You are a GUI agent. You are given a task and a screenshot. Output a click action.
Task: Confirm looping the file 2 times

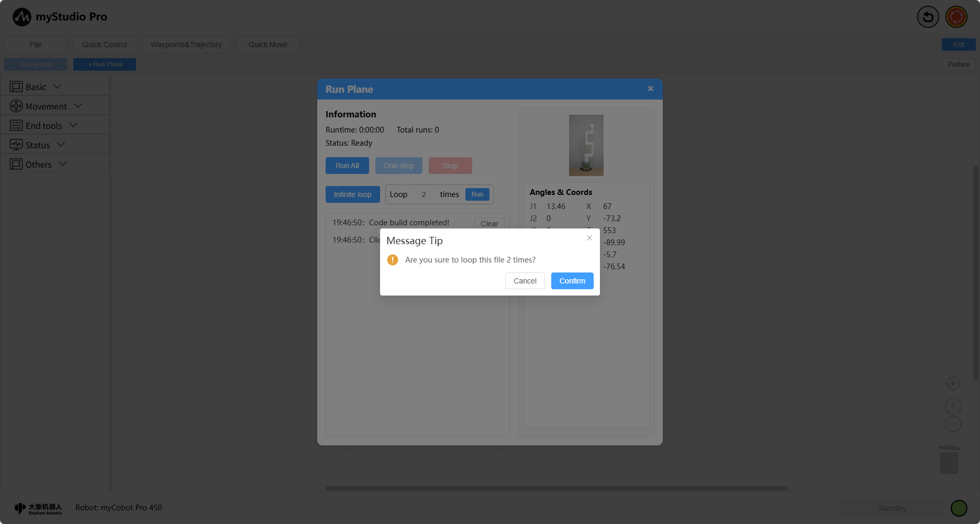click(x=572, y=281)
